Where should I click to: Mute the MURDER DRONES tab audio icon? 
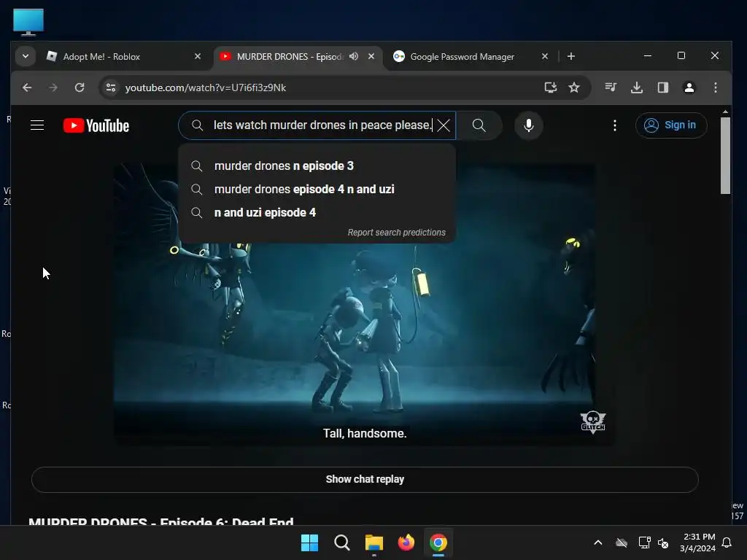pyautogui.click(x=354, y=56)
